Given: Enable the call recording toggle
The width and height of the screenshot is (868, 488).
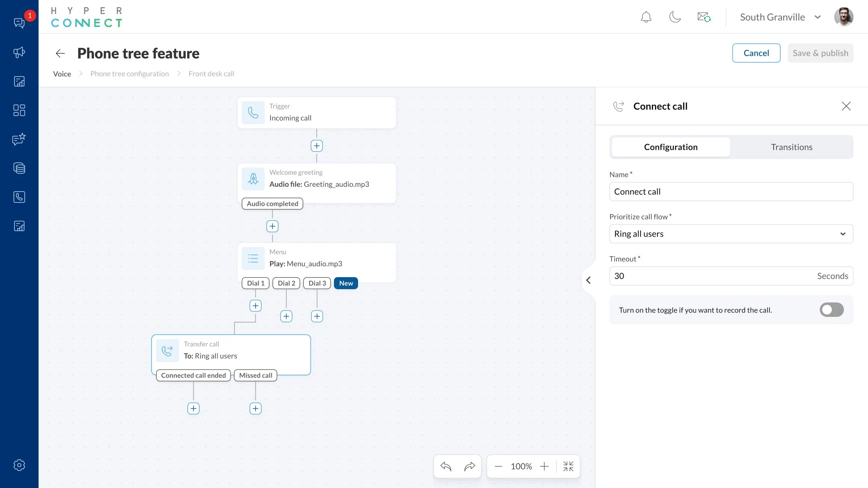Looking at the screenshot, I should 831,310.
